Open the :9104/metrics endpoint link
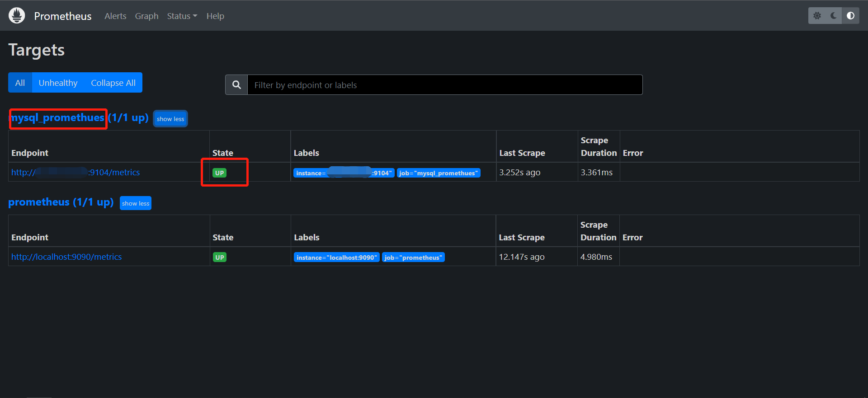Viewport: 868px width, 398px height. (x=75, y=172)
